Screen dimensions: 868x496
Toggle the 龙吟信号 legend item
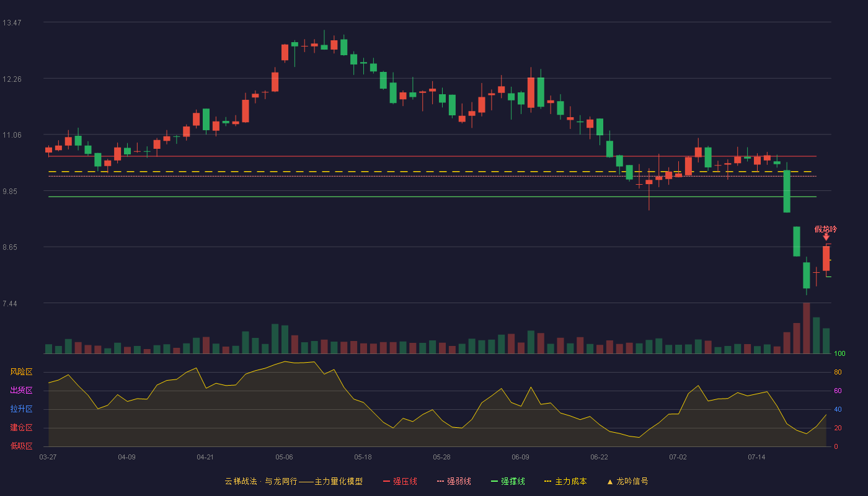click(627, 481)
